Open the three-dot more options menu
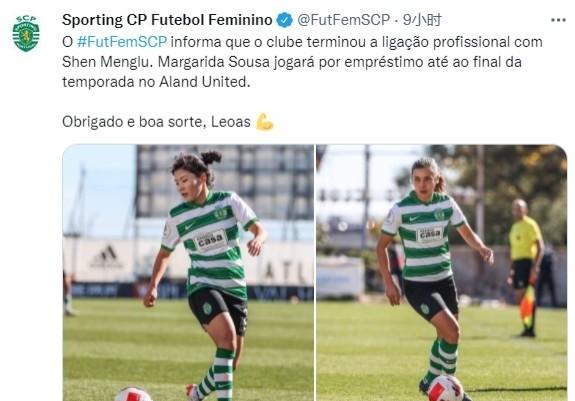The width and height of the screenshot is (575, 401). coord(558,20)
